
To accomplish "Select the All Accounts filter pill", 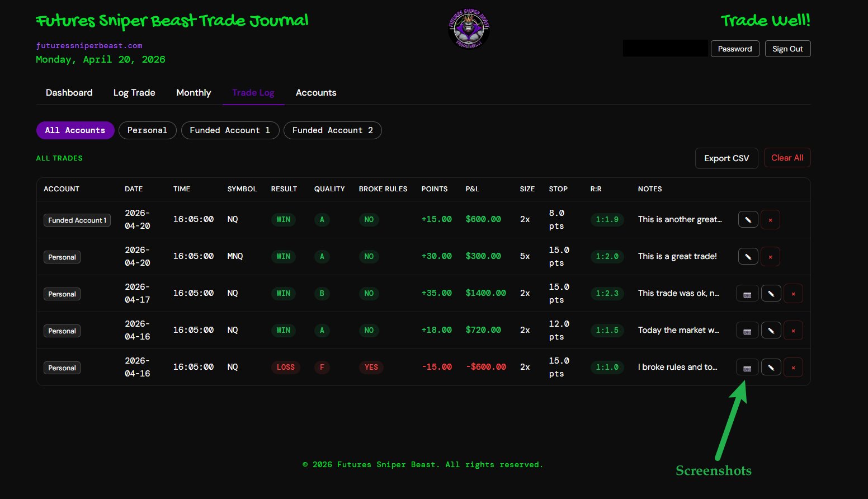I will [75, 130].
